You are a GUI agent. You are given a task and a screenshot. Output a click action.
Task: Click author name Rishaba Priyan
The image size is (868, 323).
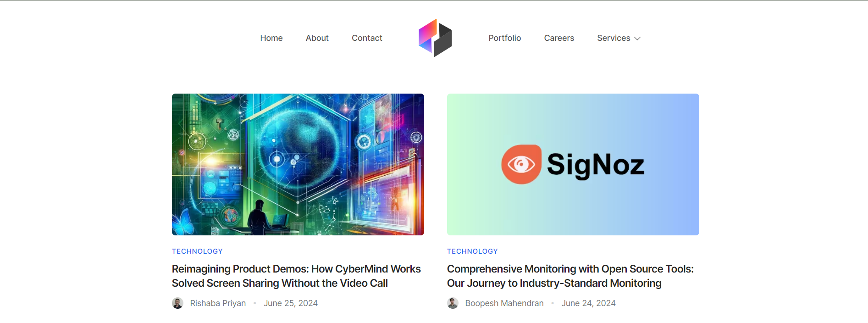click(218, 303)
